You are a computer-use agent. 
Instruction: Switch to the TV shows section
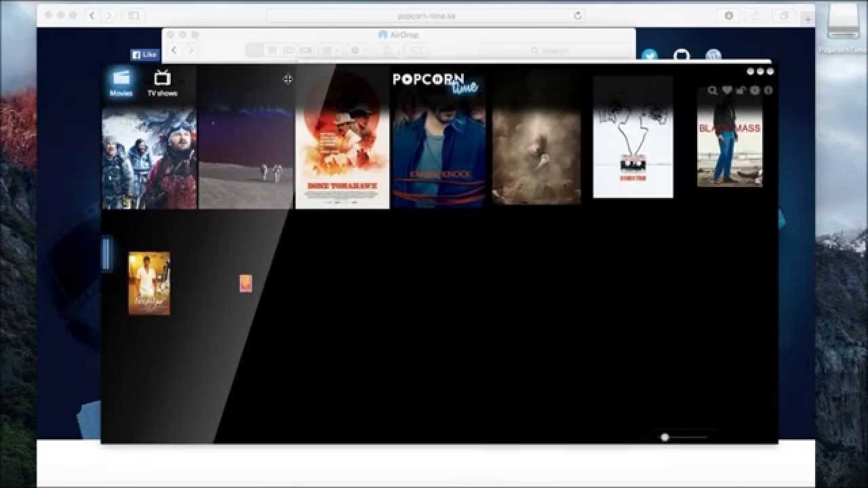[x=162, y=83]
